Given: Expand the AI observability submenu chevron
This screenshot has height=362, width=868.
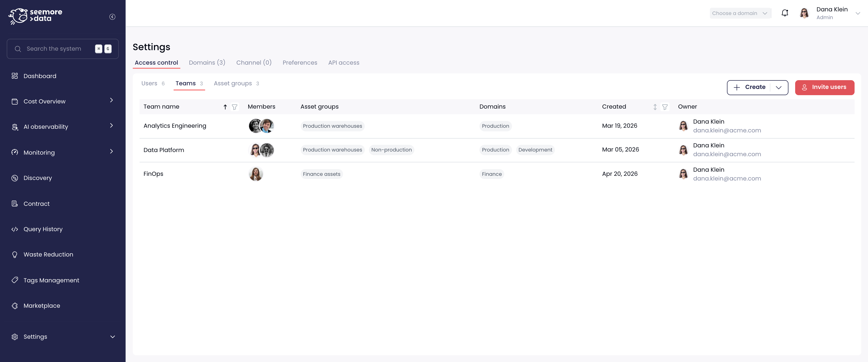Looking at the screenshot, I should (x=112, y=125).
